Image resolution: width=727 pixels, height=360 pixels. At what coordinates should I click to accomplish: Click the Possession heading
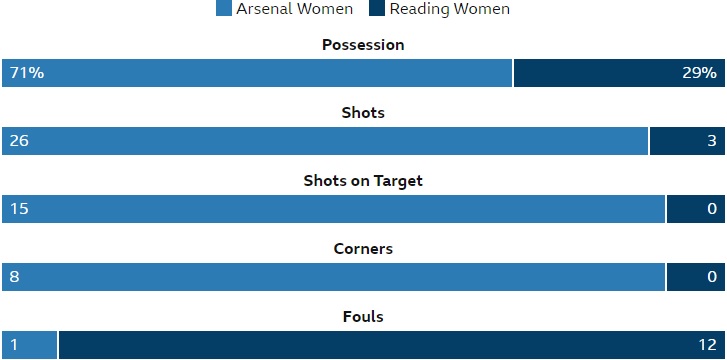pyautogui.click(x=363, y=45)
